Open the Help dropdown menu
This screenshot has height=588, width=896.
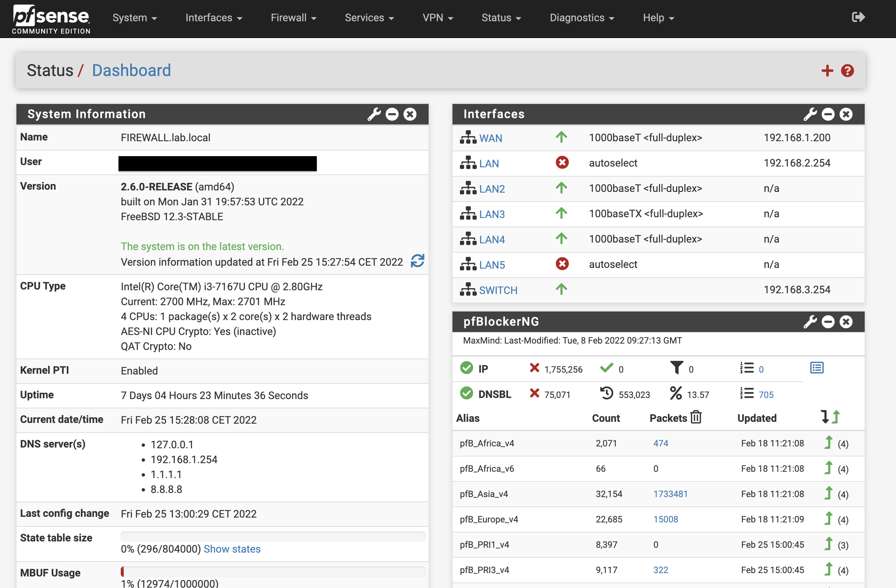pos(659,18)
